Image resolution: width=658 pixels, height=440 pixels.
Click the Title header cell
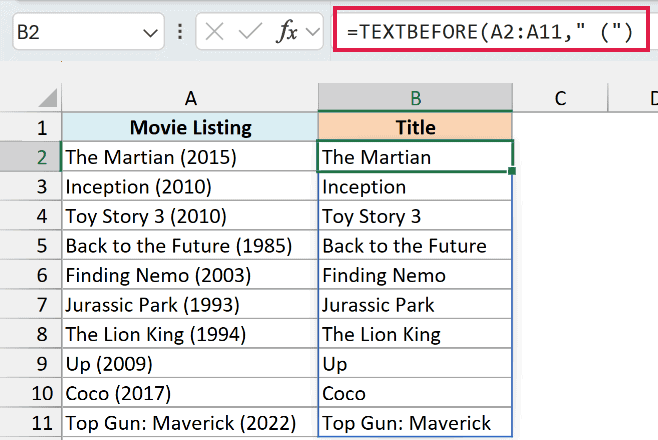[415, 128]
